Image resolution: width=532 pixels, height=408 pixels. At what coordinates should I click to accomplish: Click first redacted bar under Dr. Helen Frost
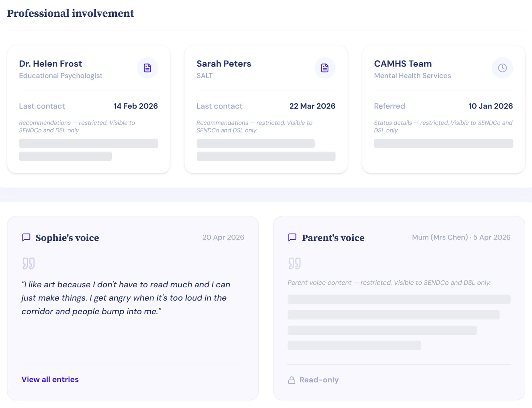point(89,143)
